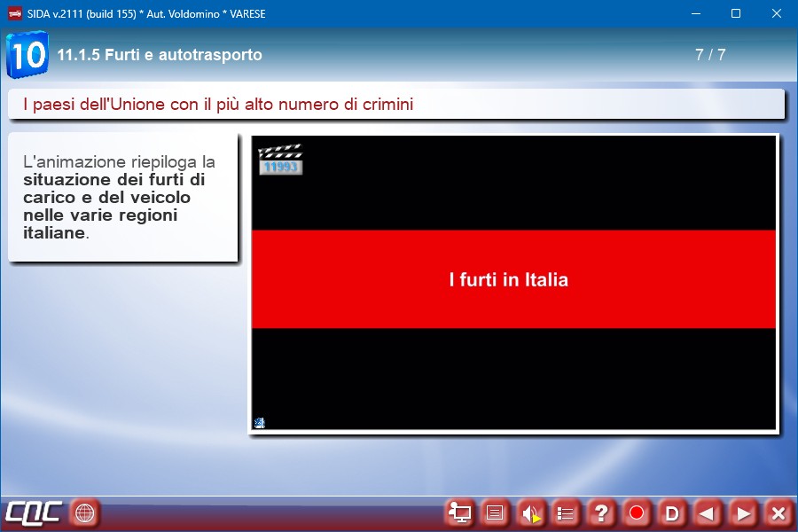Click the CQC logo at bottom left

[x=34, y=512]
